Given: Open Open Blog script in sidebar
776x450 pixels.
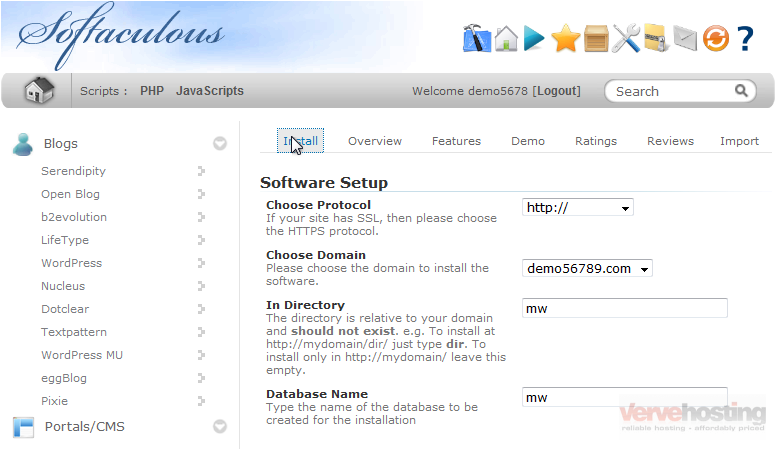Looking at the screenshot, I should coord(70,194).
